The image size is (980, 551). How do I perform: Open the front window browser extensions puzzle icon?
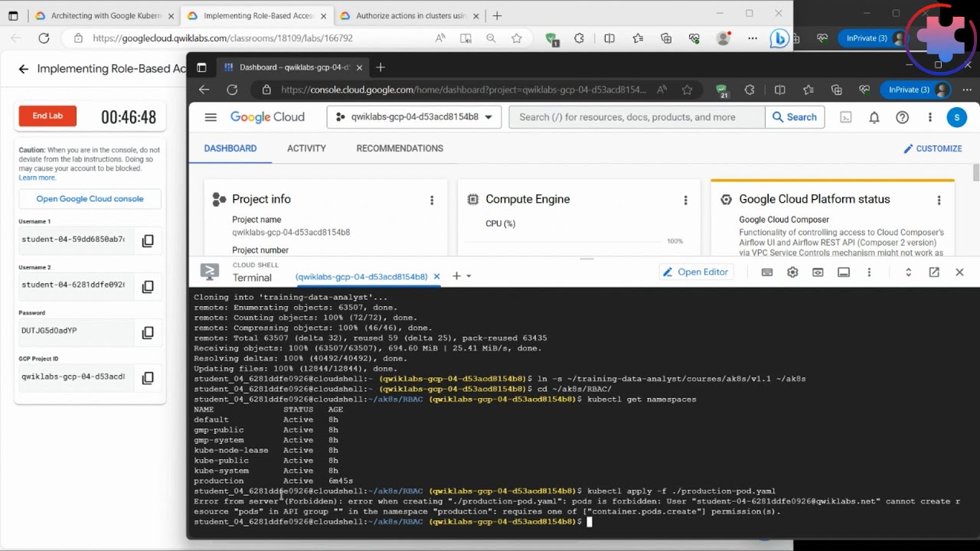click(x=750, y=90)
